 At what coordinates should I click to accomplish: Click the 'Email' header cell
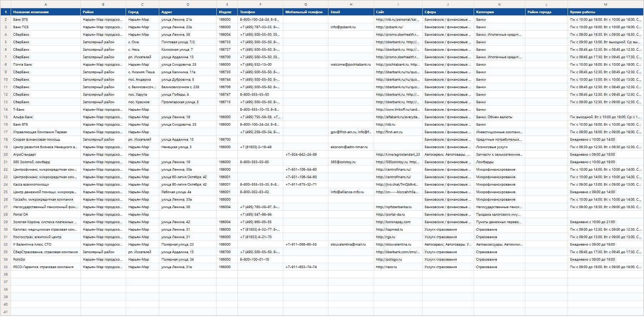coord(351,12)
